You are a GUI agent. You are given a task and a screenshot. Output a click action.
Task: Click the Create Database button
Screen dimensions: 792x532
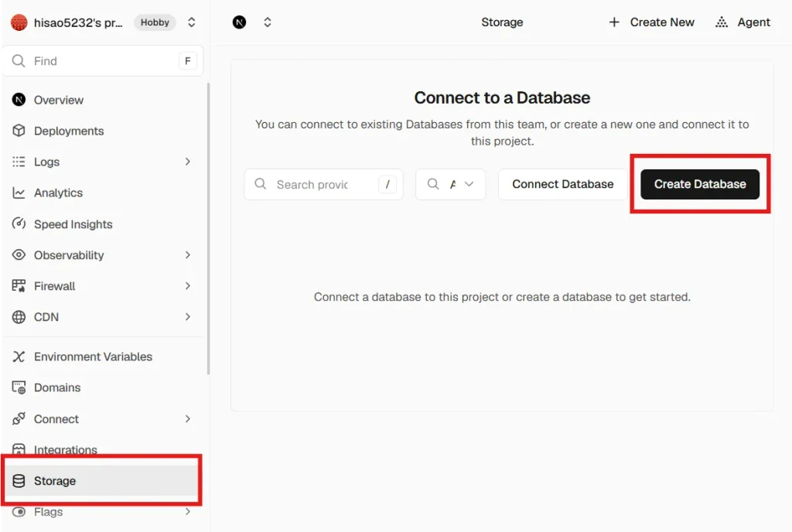[700, 184]
